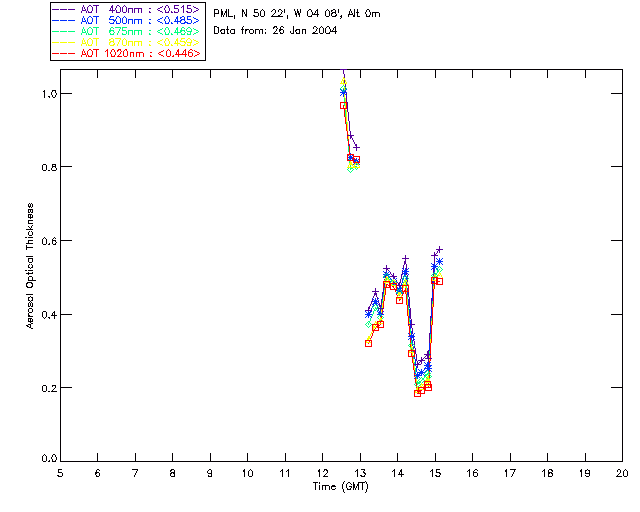640x512 pixels.
Task: Click the hour 5 x-axis label
Action: tap(60, 473)
